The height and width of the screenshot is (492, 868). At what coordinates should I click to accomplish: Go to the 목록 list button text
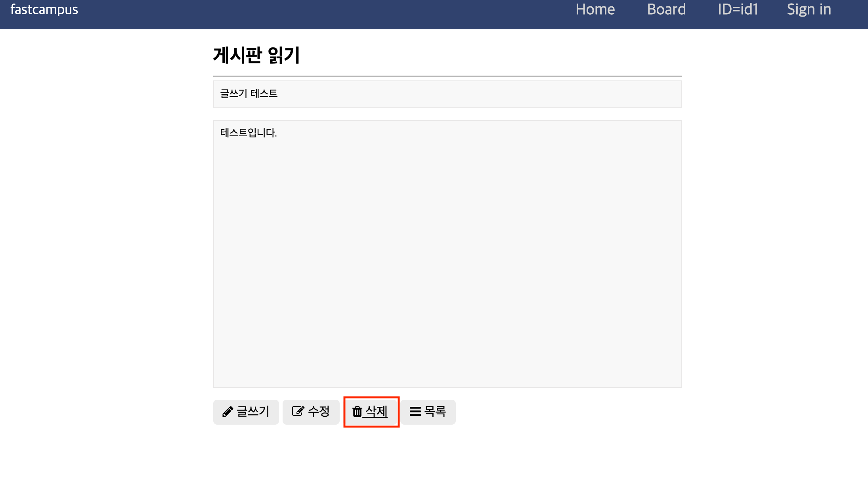point(435,412)
